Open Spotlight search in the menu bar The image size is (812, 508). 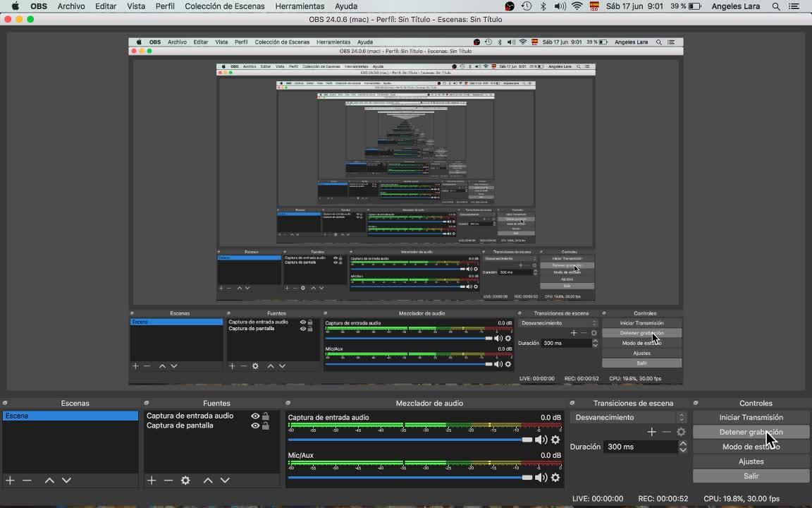(776, 6)
